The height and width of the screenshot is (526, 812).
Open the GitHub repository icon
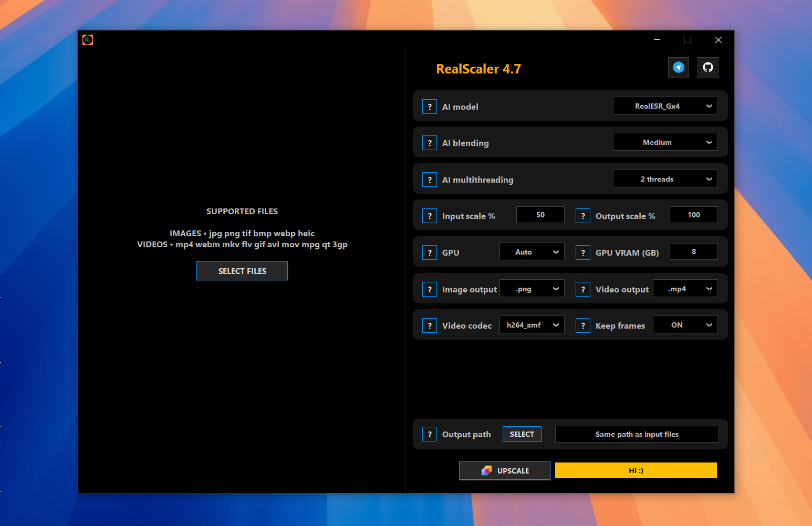pyautogui.click(x=708, y=68)
